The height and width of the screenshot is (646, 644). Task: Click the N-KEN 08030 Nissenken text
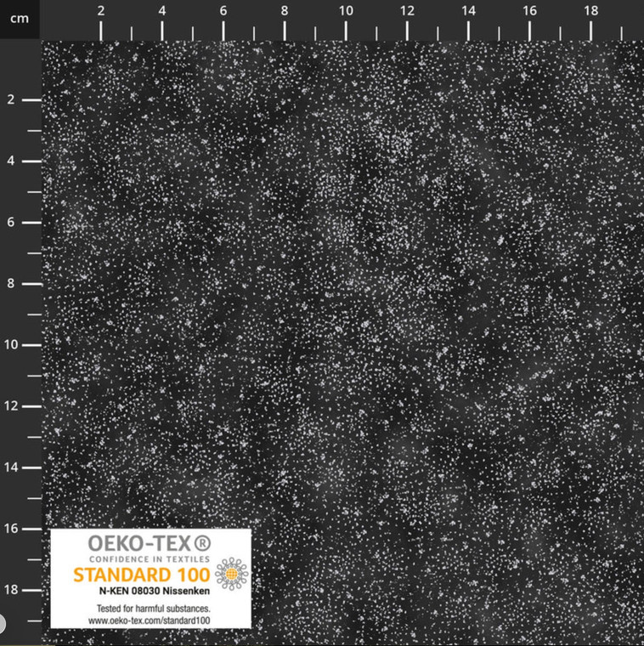pyautogui.click(x=155, y=591)
